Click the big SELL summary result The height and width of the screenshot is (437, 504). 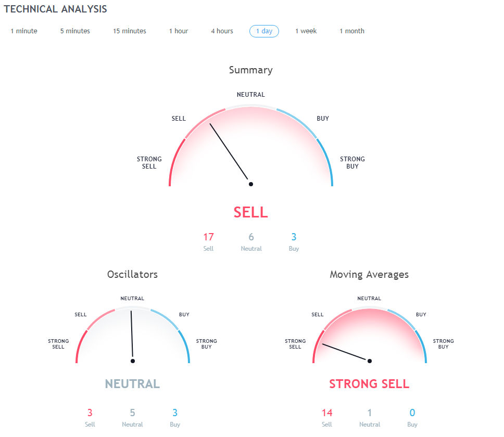click(251, 212)
